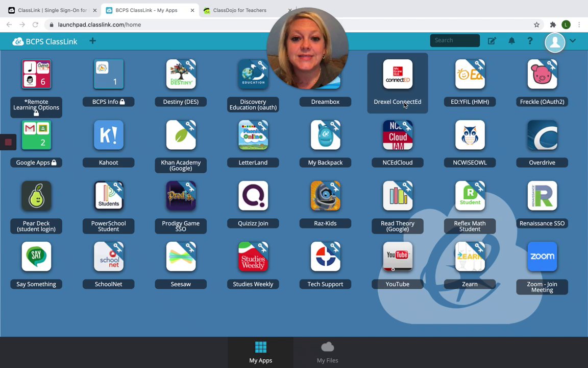This screenshot has width=588, height=368.
Task: Reload the page in the browser
Action: coord(35,25)
